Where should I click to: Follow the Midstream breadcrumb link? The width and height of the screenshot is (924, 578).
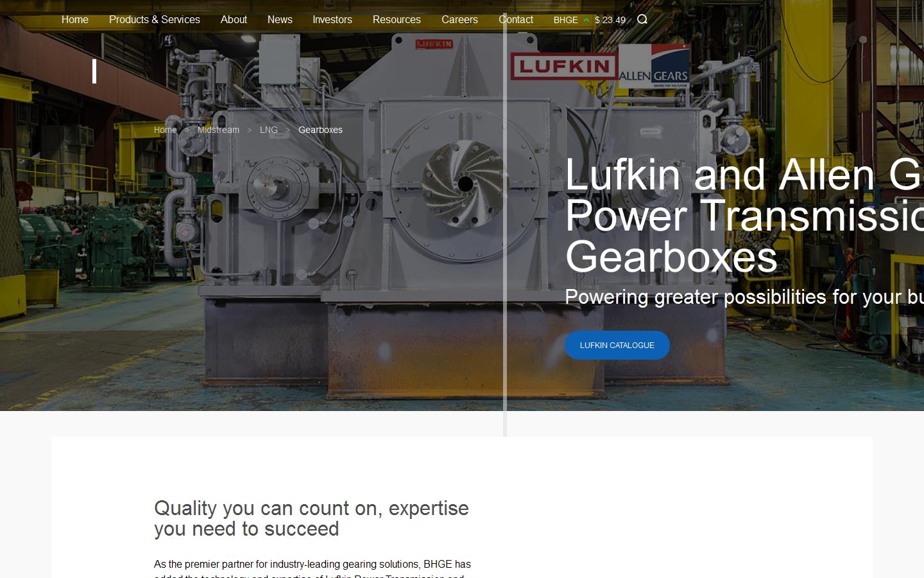coord(218,130)
